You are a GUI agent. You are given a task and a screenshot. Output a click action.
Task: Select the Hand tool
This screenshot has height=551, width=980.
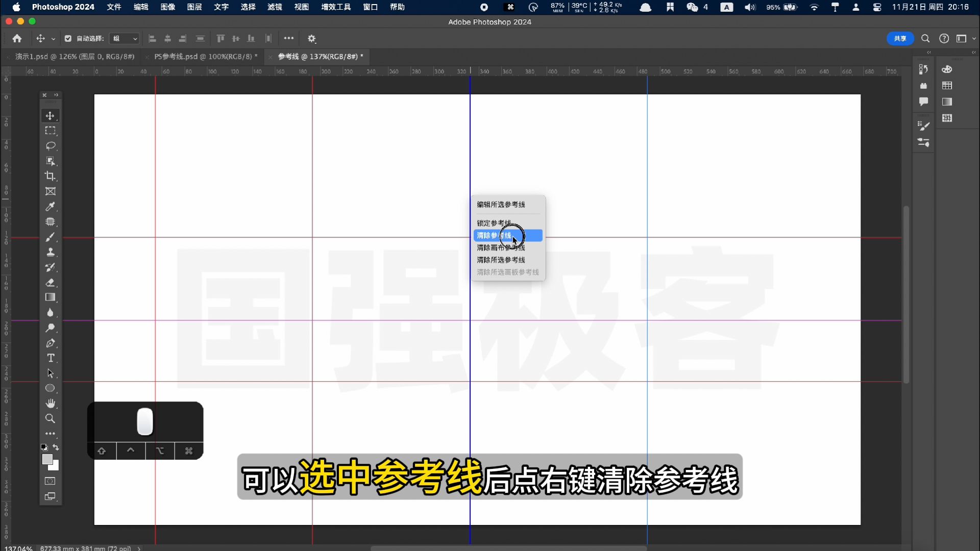tap(50, 404)
